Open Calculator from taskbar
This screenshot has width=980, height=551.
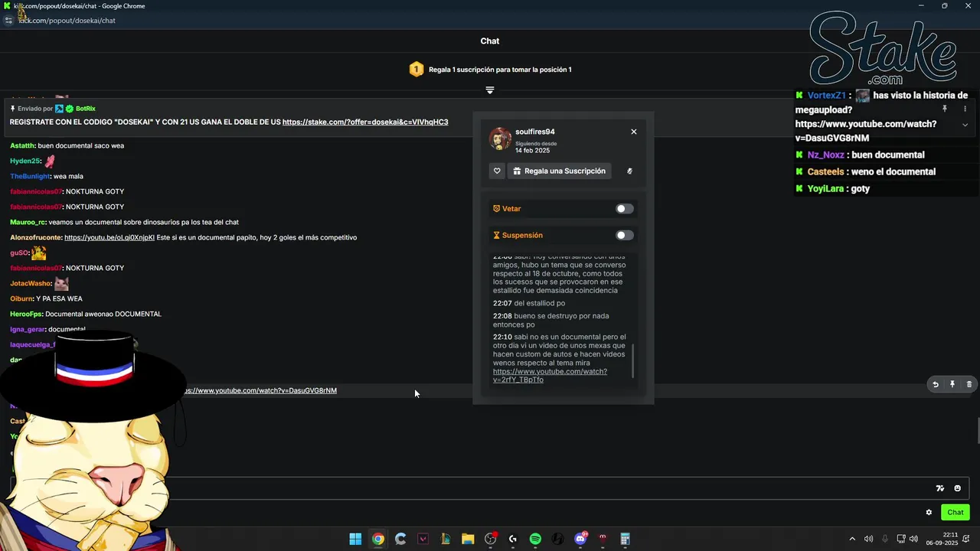(625, 539)
